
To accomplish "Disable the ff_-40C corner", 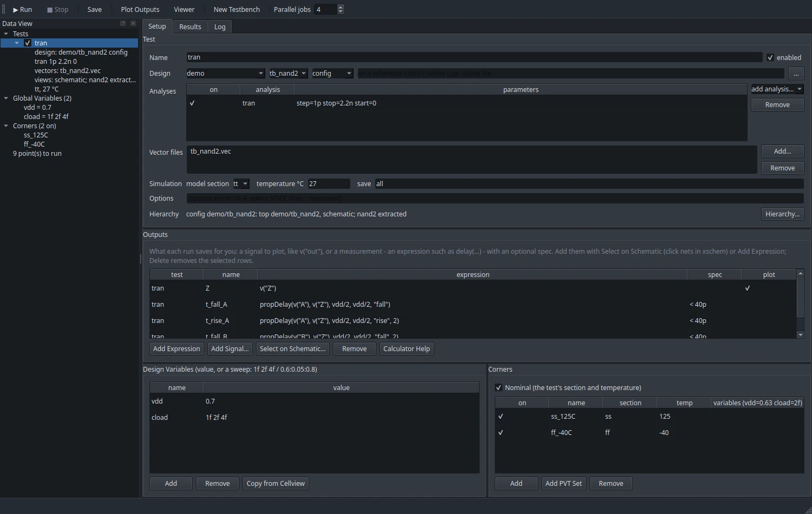I will (501, 433).
